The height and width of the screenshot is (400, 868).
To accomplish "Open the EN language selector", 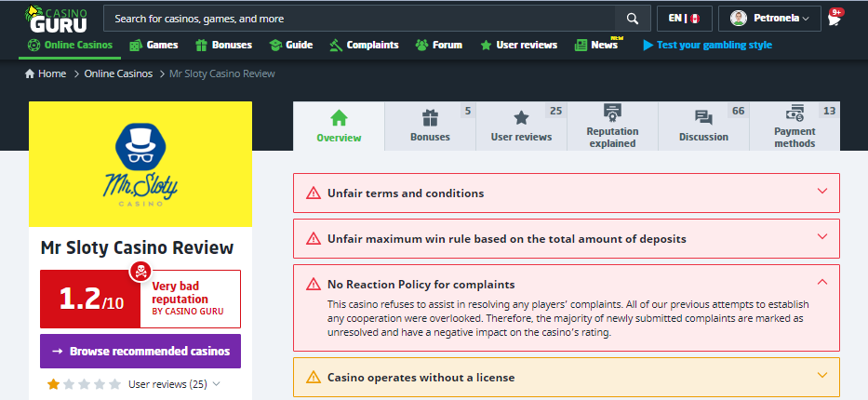I will (x=684, y=19).
